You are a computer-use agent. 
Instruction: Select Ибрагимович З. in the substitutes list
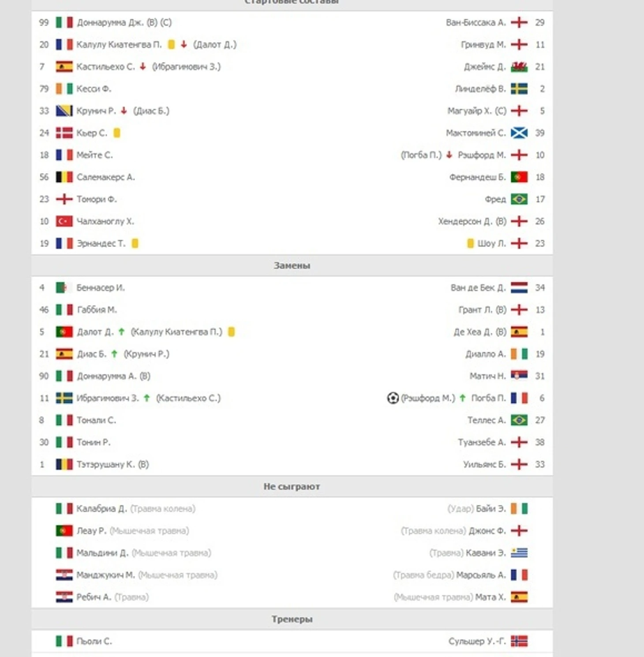click(108, 398)
